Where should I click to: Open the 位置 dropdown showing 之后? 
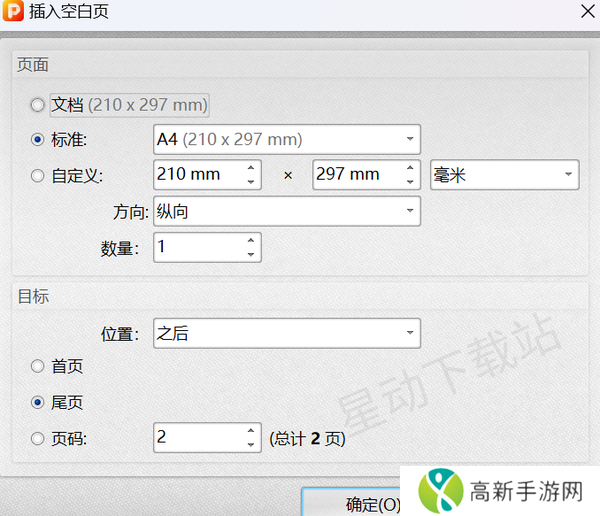tap(287, 333)
